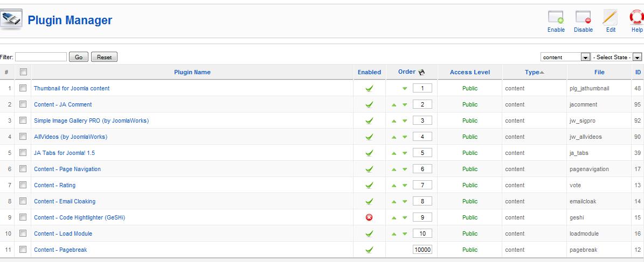This screenshot has width=644, height=262.
Task: Sort by ID column header
Action: coord(638,72)
